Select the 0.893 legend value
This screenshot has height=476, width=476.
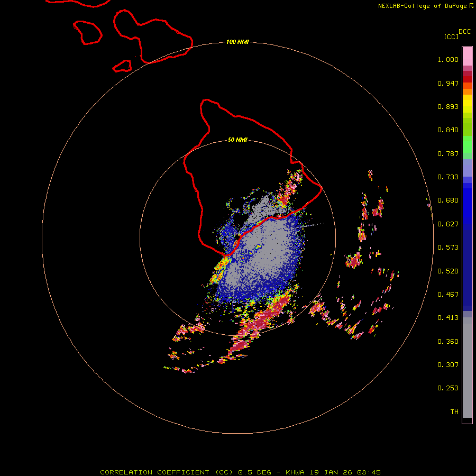[448, 106]
